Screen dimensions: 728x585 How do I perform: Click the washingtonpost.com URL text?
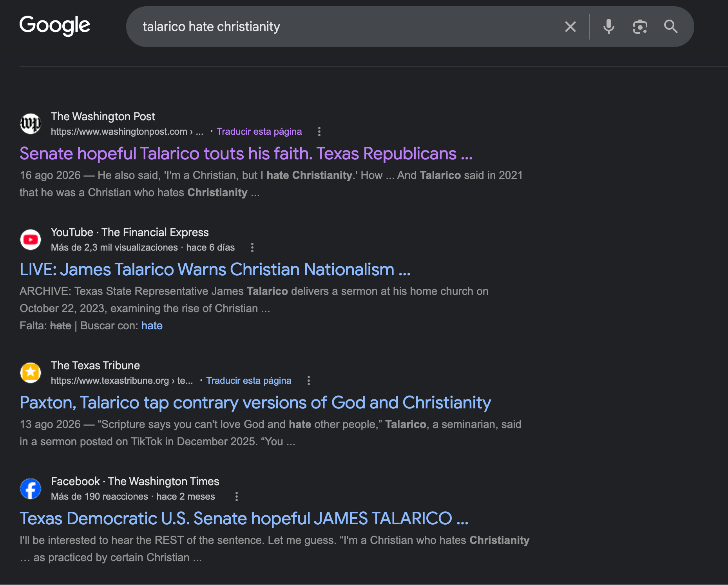127,132
